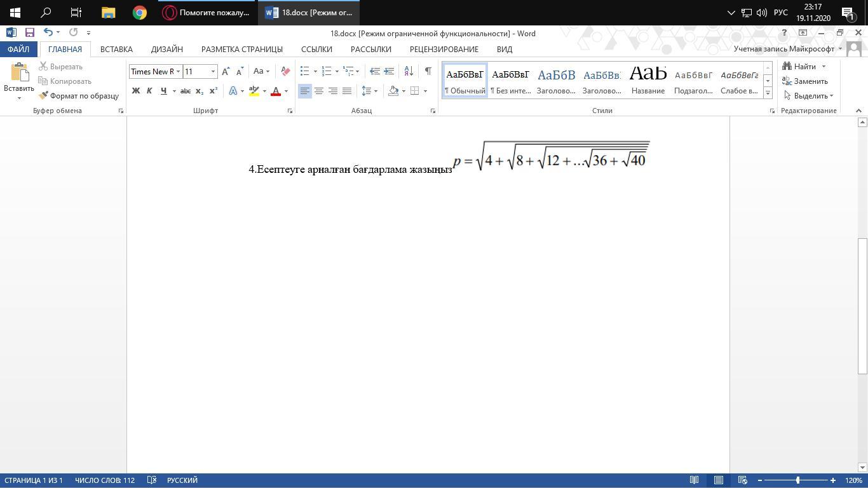Toggle bold formatting (Ж)
The width and height of the screenshot is (868, 488).
(135, 91)
